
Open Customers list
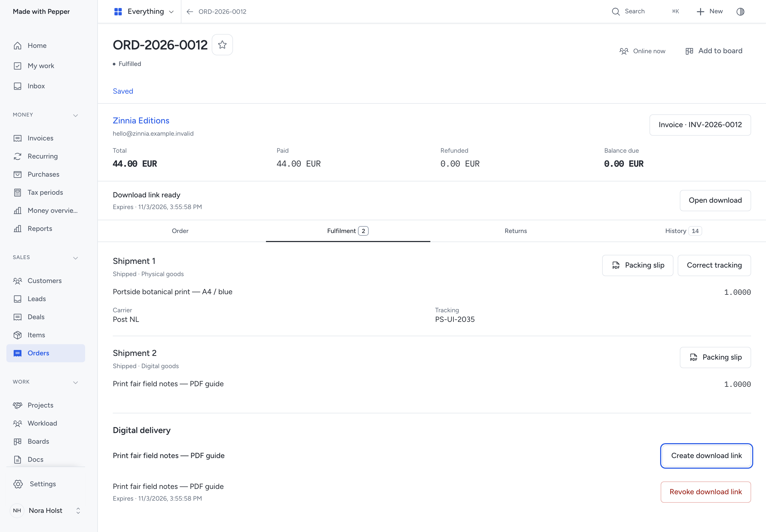pos(46,281)
